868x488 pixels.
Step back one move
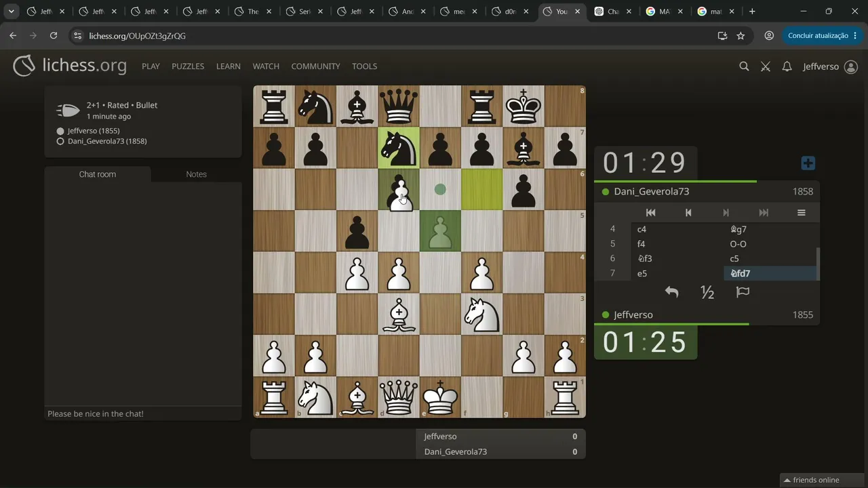(x=688, y=213)
